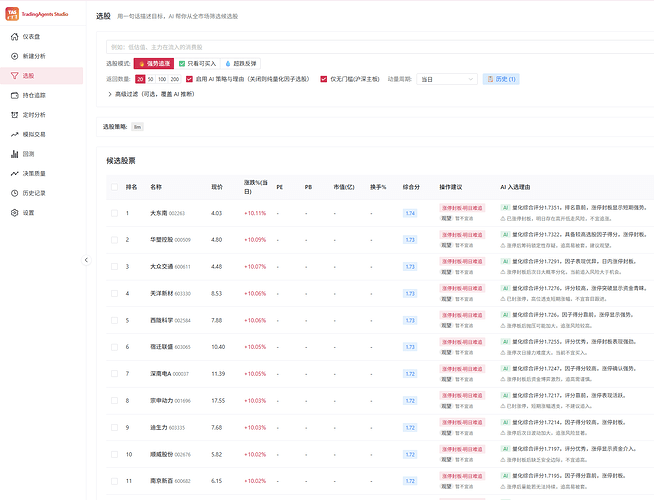Viewport: 654px width, 500px height.
Task: Click the clipboard icon on 历史 (1)
Action: pyautogui.click(x=490, y=79)
